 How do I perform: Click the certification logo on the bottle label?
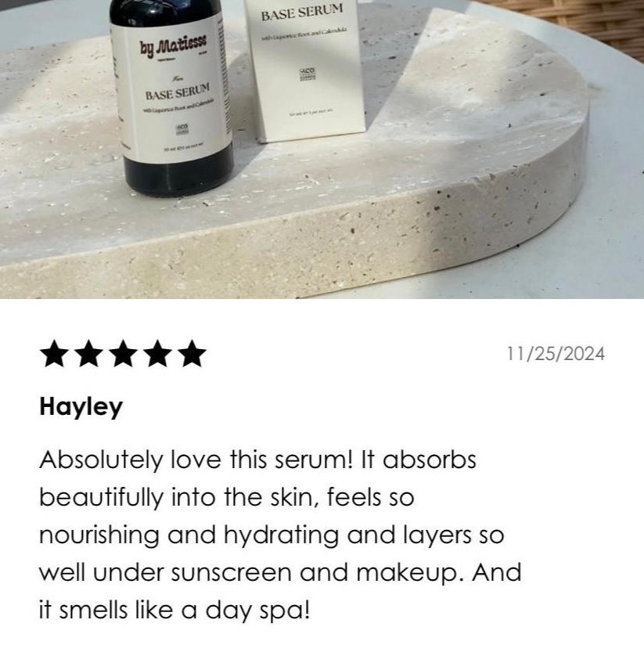point(182,128)
